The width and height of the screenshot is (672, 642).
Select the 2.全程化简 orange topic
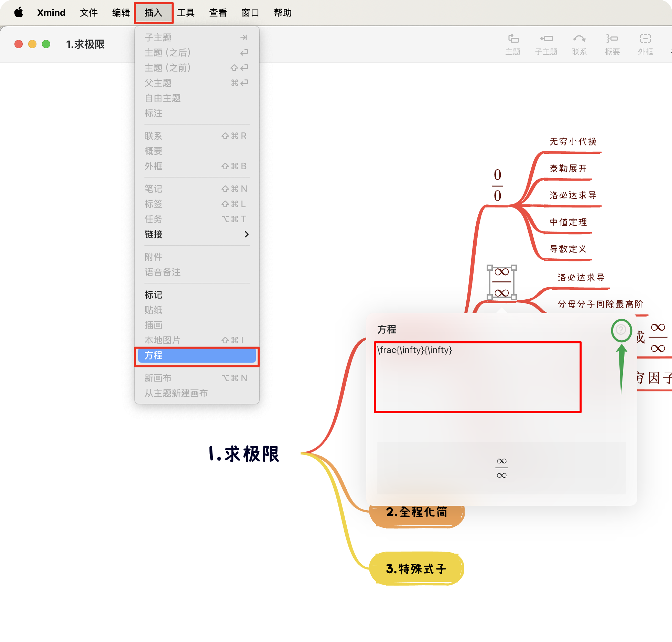tap(416, 512)
